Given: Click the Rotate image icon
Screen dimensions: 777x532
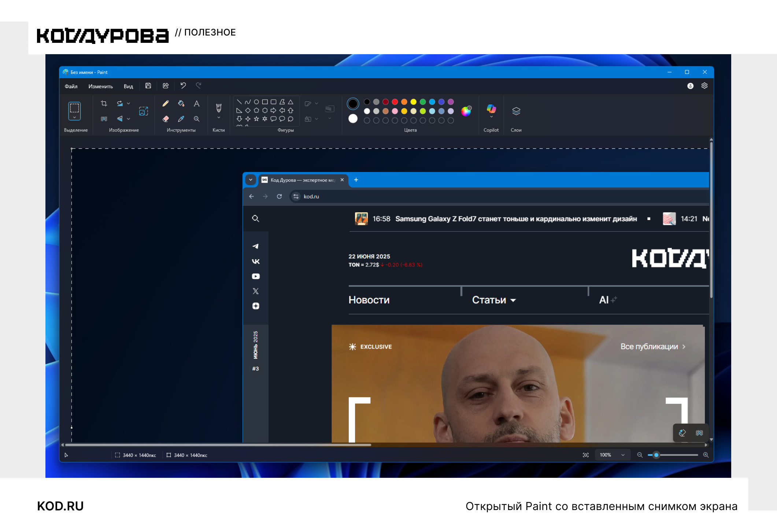Looking at the screenshot, I should [x=120, y=104].
